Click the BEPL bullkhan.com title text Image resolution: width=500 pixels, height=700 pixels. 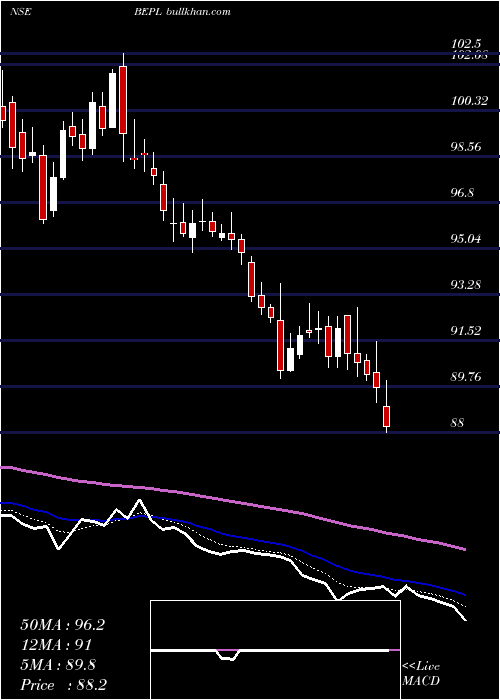click(x=182, y=12)
